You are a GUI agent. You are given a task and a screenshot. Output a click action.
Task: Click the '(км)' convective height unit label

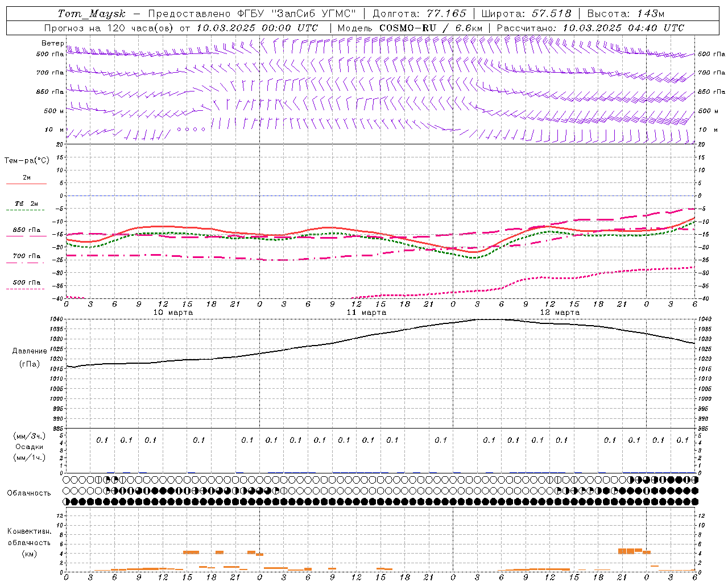coord(30,554)
